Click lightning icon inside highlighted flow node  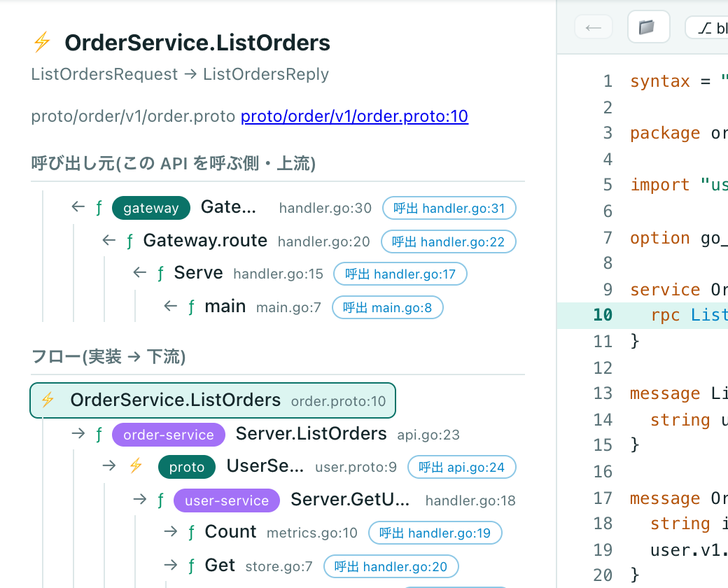point(48,400)
